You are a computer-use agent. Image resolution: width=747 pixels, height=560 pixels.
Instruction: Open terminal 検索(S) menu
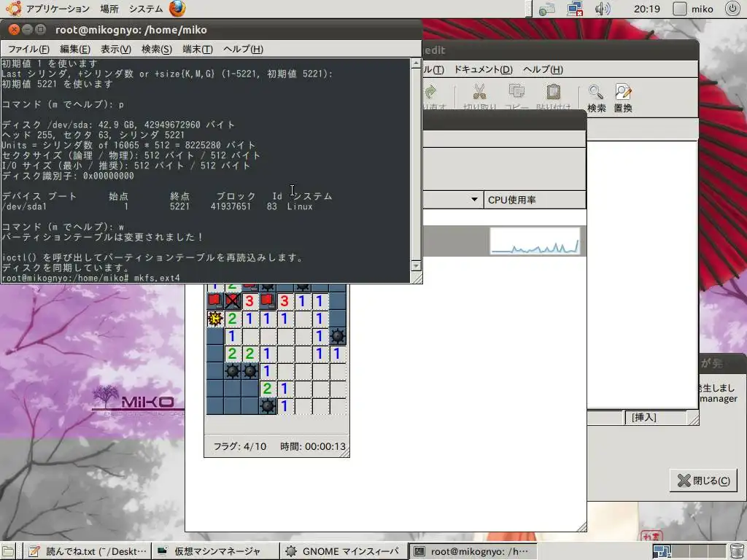point(157,49)
